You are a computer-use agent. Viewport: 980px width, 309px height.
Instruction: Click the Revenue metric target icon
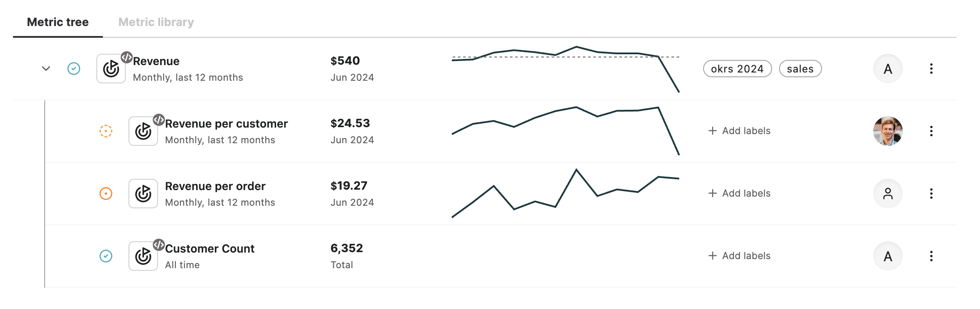point(111,69)
